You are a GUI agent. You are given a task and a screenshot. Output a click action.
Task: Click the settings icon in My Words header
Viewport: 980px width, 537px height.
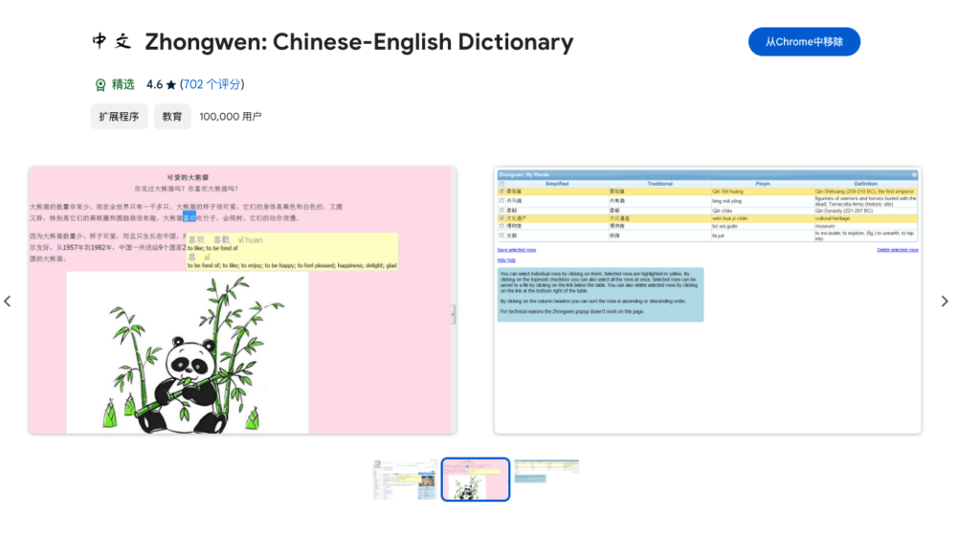(914, 174)
